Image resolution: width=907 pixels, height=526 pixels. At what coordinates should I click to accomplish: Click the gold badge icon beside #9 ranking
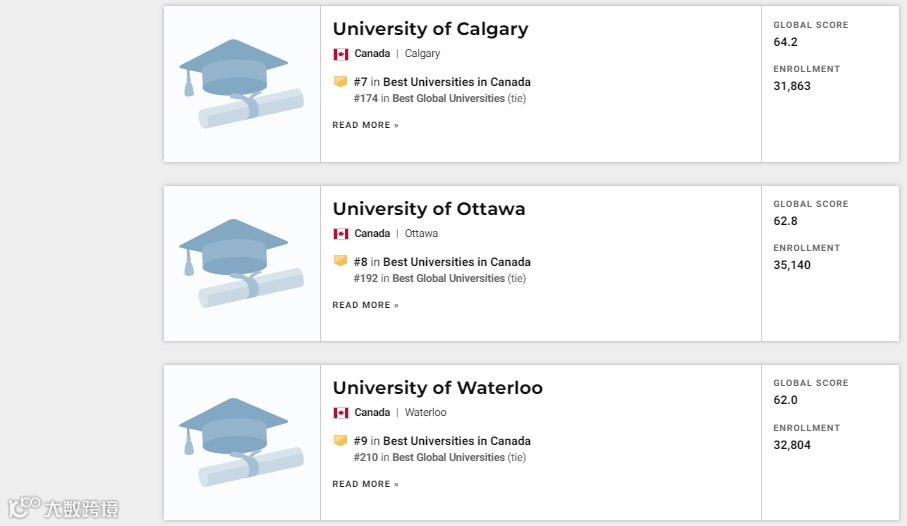[340, 440]
